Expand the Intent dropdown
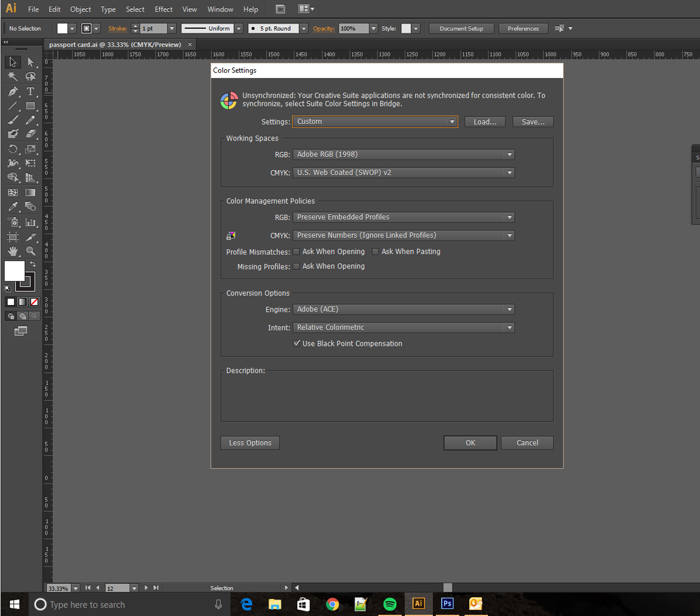The image size is (700, 616). [x=510, y=327]
